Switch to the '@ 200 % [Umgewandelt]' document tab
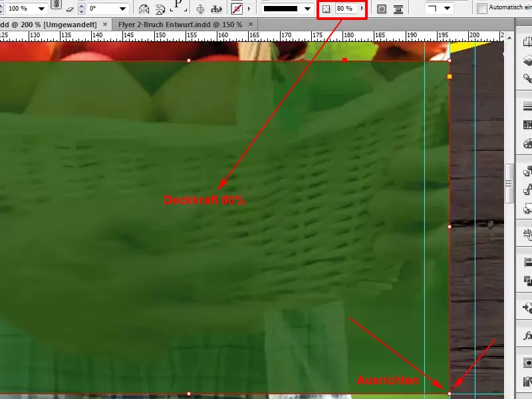This screenshot has width=532, height=399. pyautogui.click(x=49, y=25)
